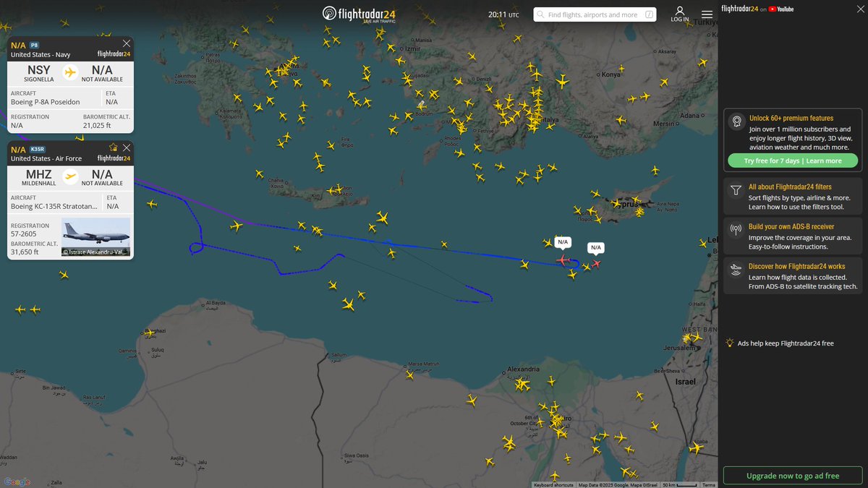Click the P8 aircraft type badge

point(35,46)
